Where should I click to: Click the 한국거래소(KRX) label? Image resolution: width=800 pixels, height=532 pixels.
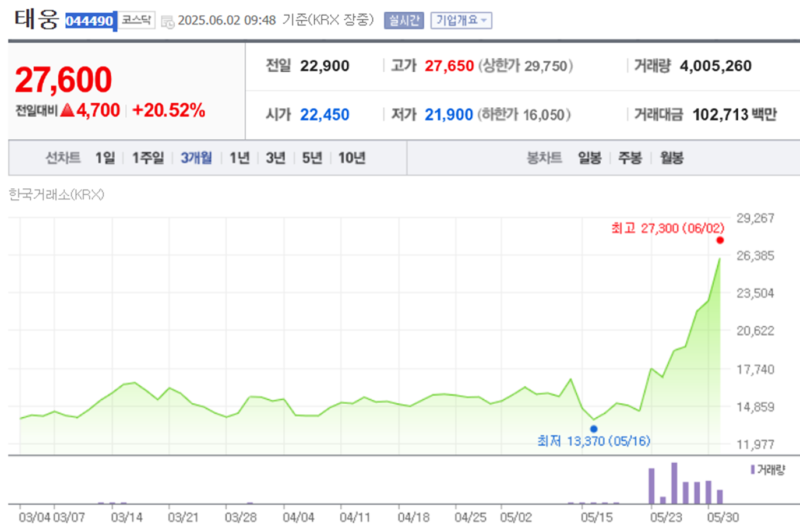tap(57, 195)
